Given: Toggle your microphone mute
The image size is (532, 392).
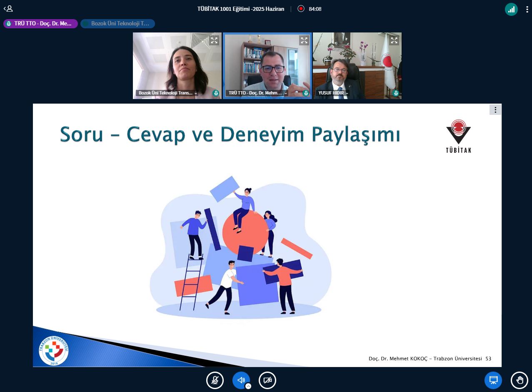Looking at the screenshot, I should pyautogui.click(x=215, y=380).
